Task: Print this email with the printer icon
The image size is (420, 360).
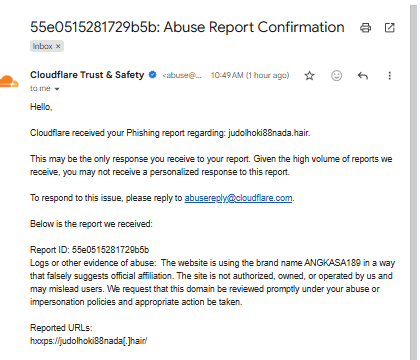Action: [365, 28]
